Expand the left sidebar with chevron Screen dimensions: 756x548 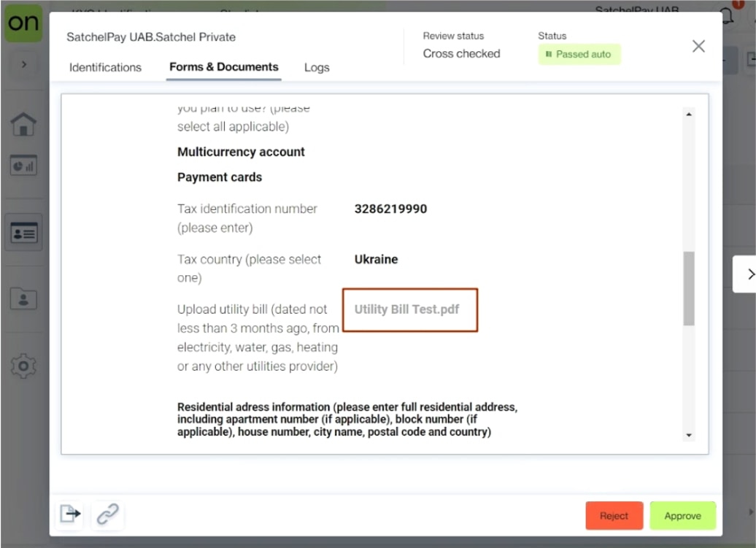pos(23,65)
